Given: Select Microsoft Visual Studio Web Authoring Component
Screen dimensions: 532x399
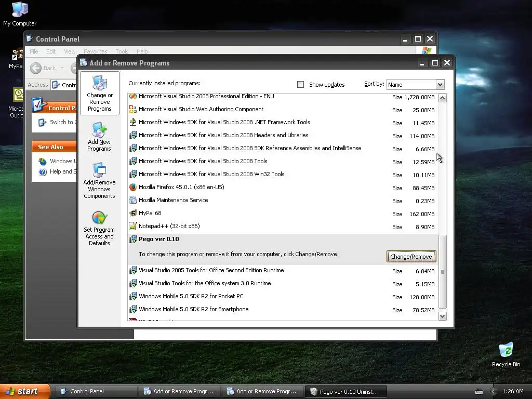Looking at the screenshot, I should click(283, 109).
